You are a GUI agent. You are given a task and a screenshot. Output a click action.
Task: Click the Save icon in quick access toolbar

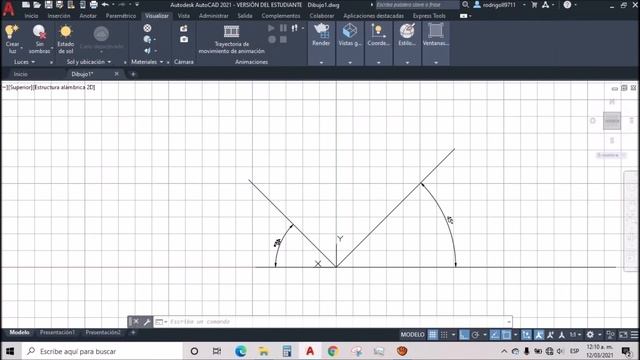tap(48, 5)
